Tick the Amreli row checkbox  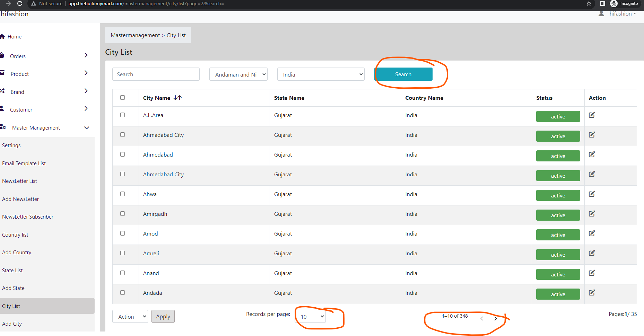tap(122, 253)
